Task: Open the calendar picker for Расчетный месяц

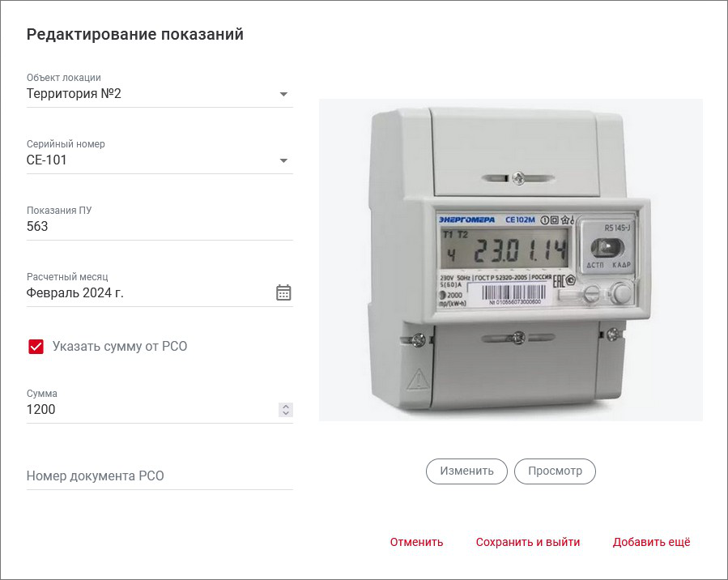Action: tap(283, 292)
